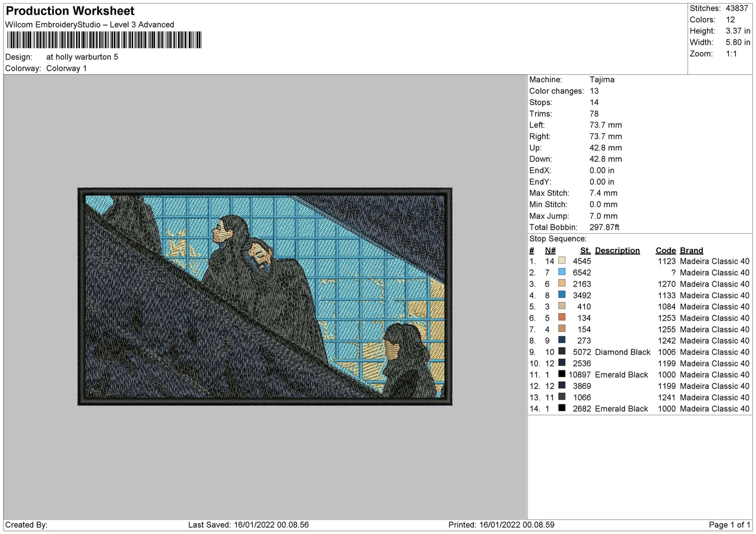756x534 pixels.
Task: Click the design name 'at holly warburton 5'
Action: (82, 57)
